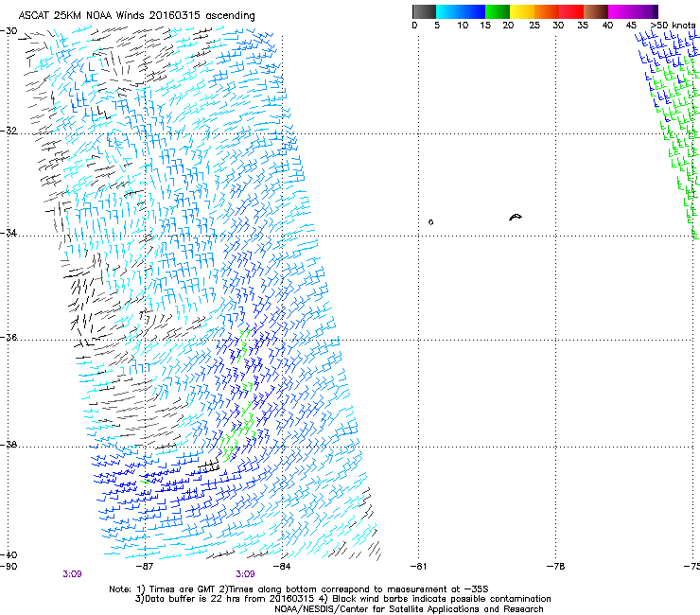Click the yellow 20-25 knots legend segment
The image size is (700, 615).
pos(522,11)
